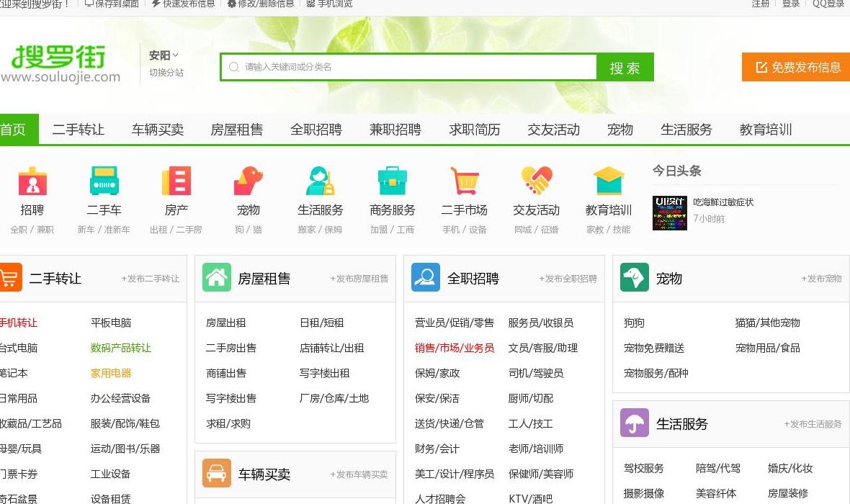The width and height of the screenshot is (850, 504).
Task: Open 婚庆/化妆 category link
Action: point(789,468)
